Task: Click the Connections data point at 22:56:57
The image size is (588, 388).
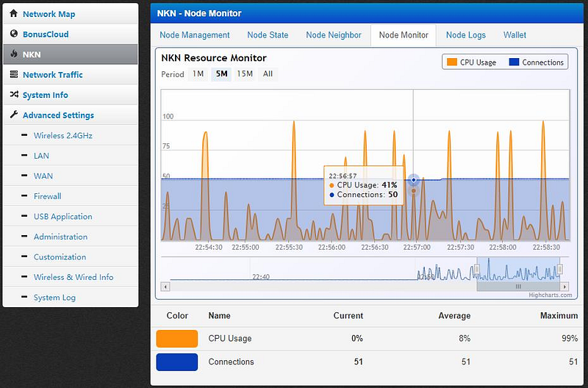Action: (x=413, y=180)
